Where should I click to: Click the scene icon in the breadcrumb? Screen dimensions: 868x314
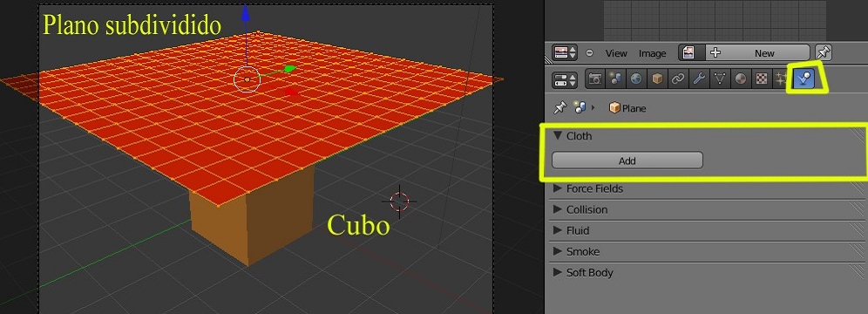click(x=580, y=107)
